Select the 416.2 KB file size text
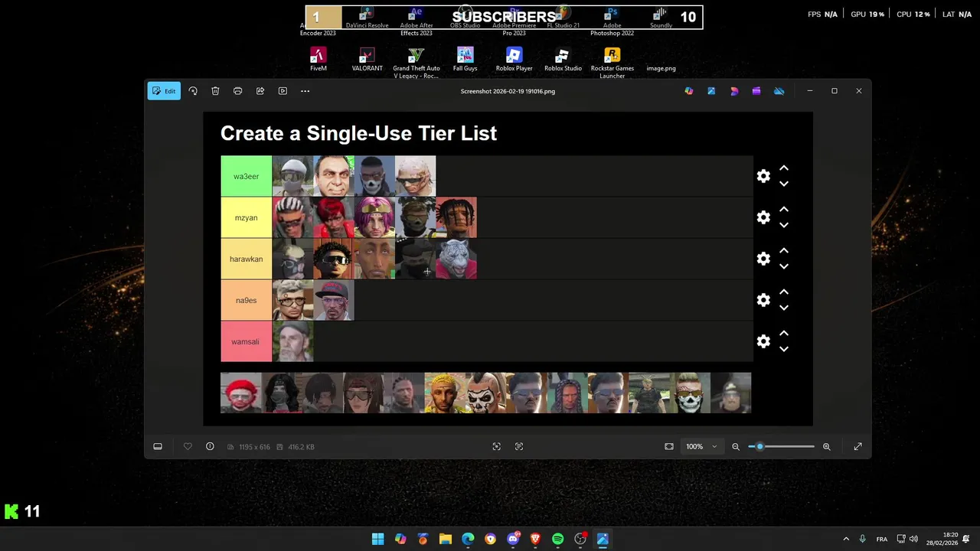The width and height of the screenshot is (980, 551). pyautogui.click(x=301, y=447)
